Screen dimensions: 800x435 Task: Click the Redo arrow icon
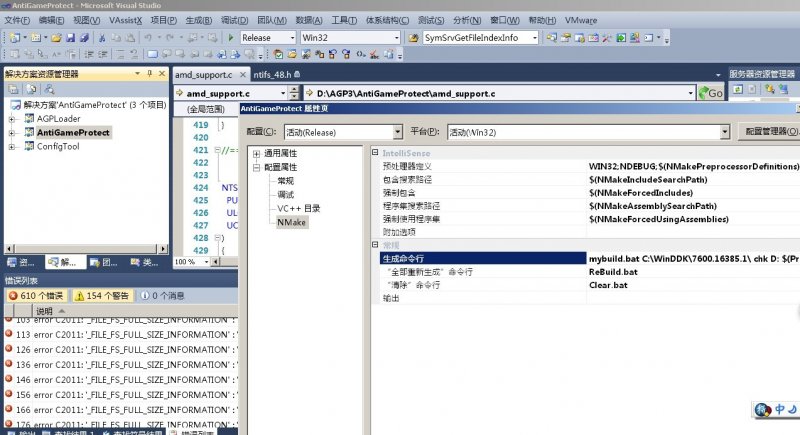169,38
